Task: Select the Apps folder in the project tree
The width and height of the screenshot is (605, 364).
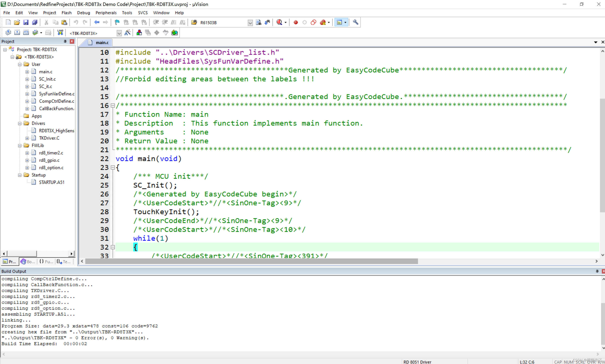Action: point(36,116)
